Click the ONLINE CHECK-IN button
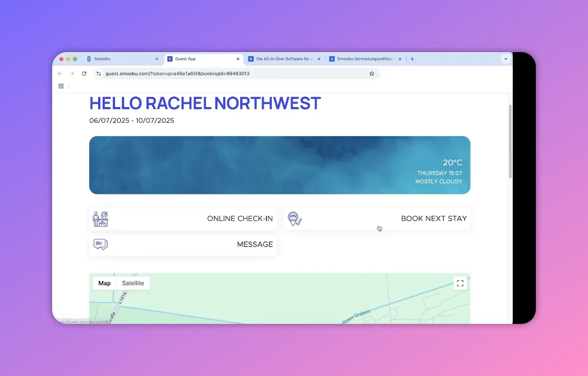 tap(240, 218)
